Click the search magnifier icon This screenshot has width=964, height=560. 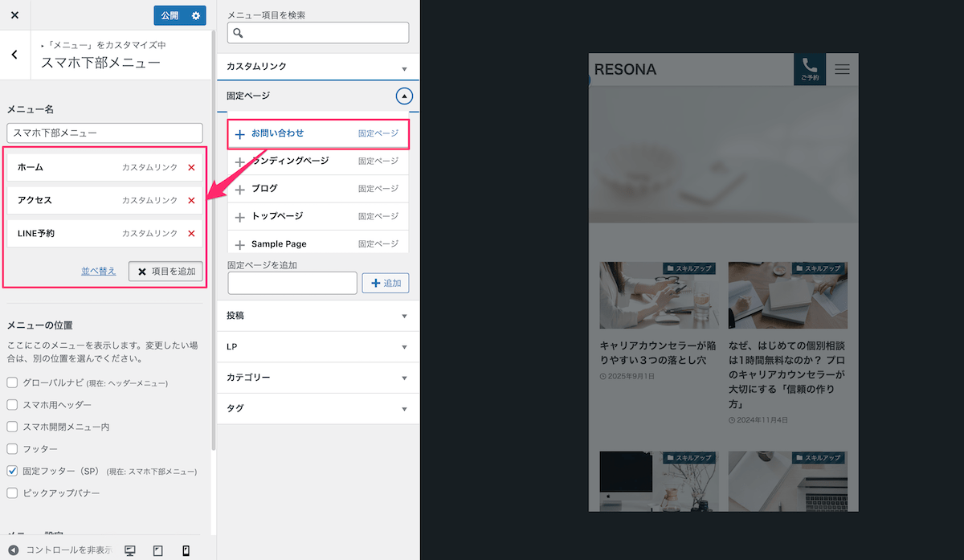(238, 33)
